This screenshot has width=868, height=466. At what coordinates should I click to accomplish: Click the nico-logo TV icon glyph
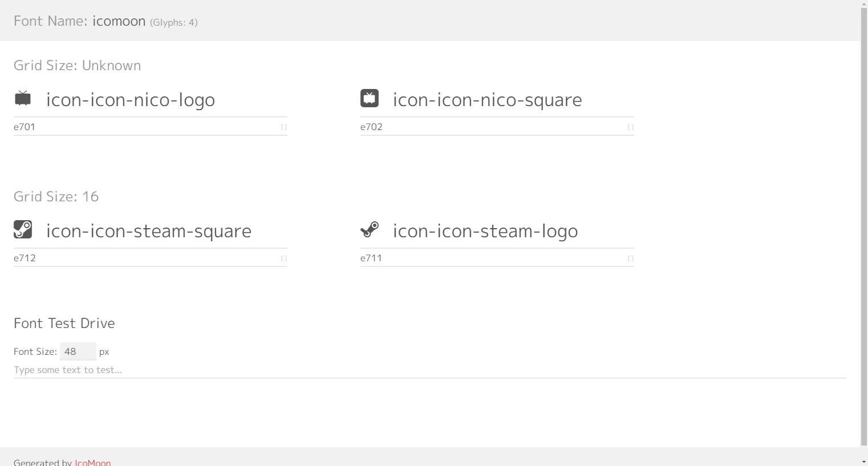(x=23, y=98)
